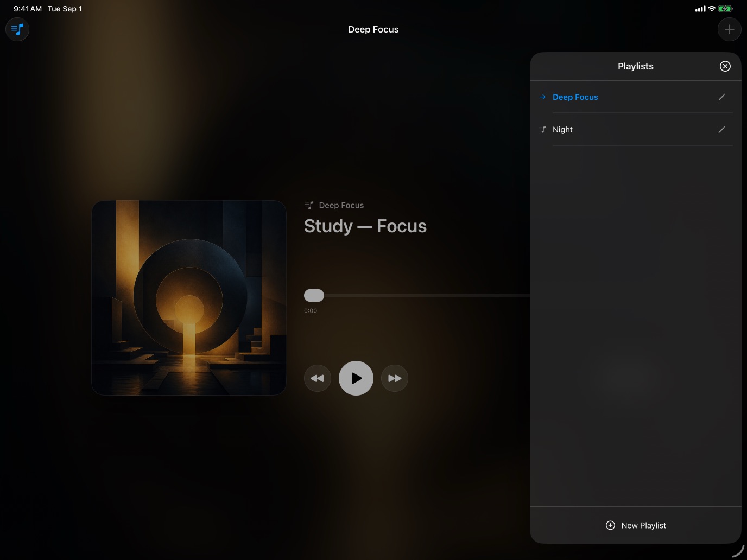Click the Playlists panel heading
The height and width of the screenshot is (560, 747).
coord(636,66)
